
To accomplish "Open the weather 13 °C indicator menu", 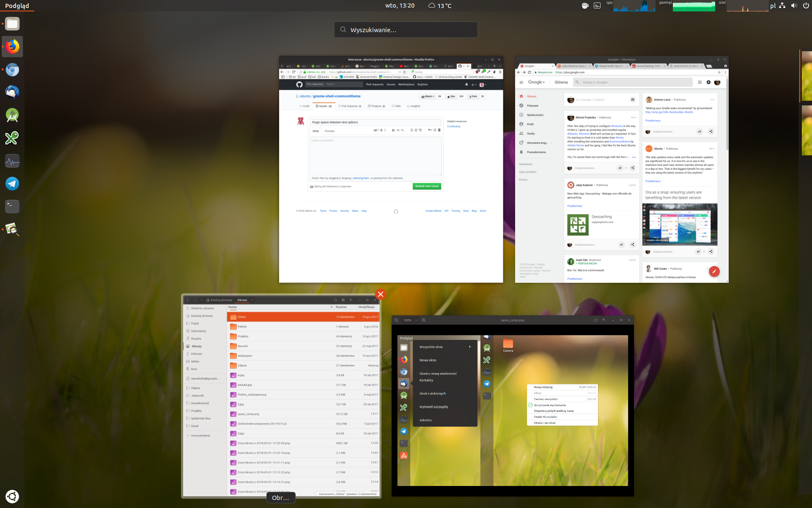I will [x=440, y=6].
